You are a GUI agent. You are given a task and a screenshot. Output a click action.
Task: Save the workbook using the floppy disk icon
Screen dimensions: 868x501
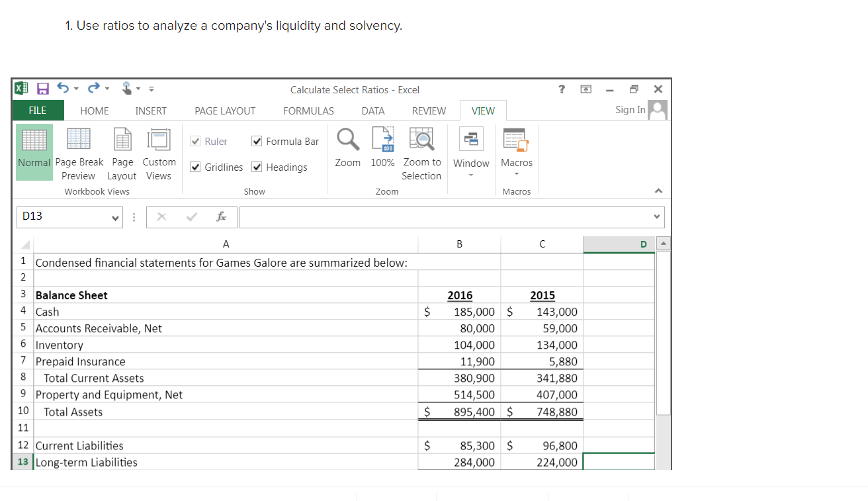42,89
